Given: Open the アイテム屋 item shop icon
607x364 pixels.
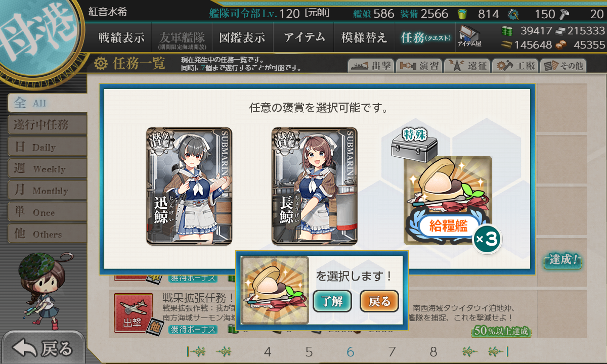Looking at the screenshot, I should 469,37.
